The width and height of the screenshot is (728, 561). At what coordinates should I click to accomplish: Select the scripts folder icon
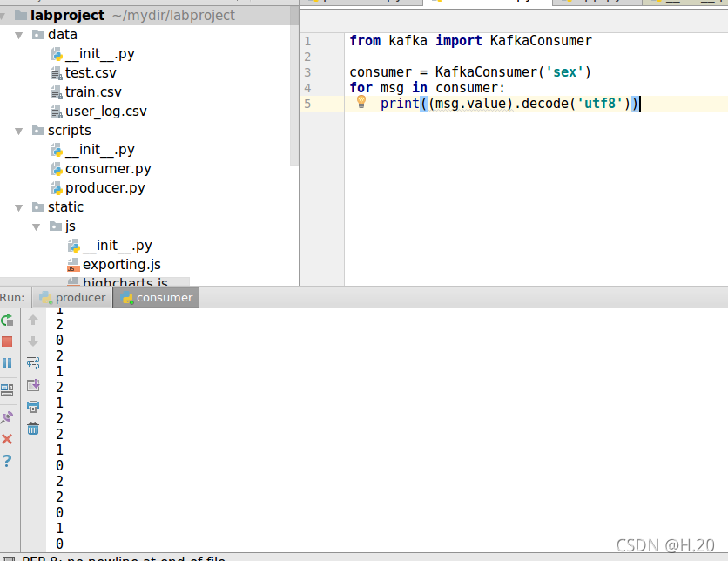pyautogui.click(x=38, y=130)
